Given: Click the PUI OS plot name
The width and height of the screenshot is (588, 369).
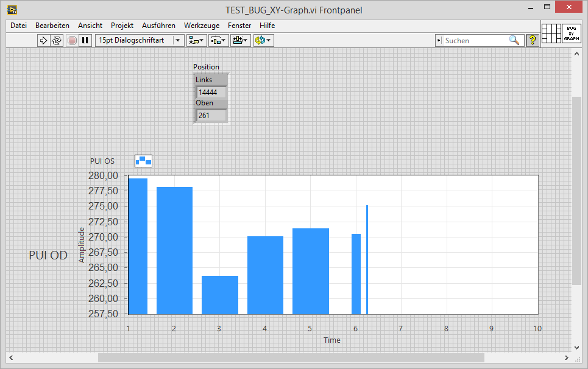Looking at the screenshot, I should (102, 161).
